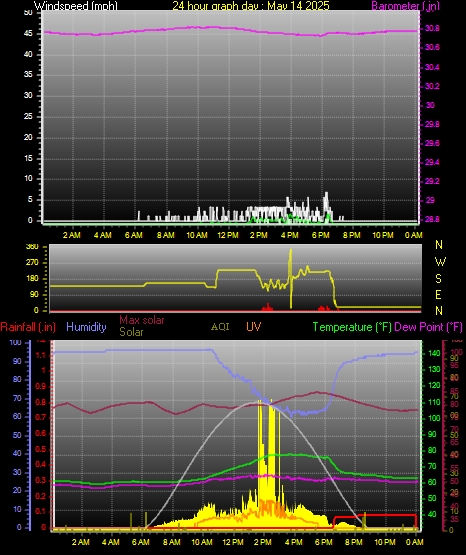Click '10 PM' under the windspeed graph
466x555 pixels.
(x=383, y=235)
